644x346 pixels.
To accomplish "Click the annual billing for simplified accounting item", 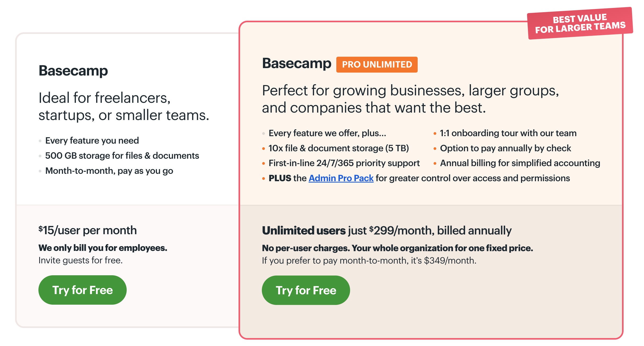I will pyautogui.click(x=520, y=163).
